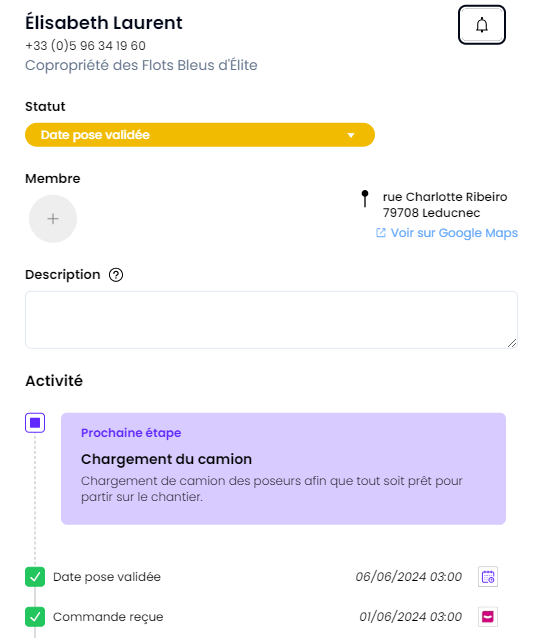Select the Chargement du camion next-step card
This screenshot has width=535, height=638.
click(283, 469)
